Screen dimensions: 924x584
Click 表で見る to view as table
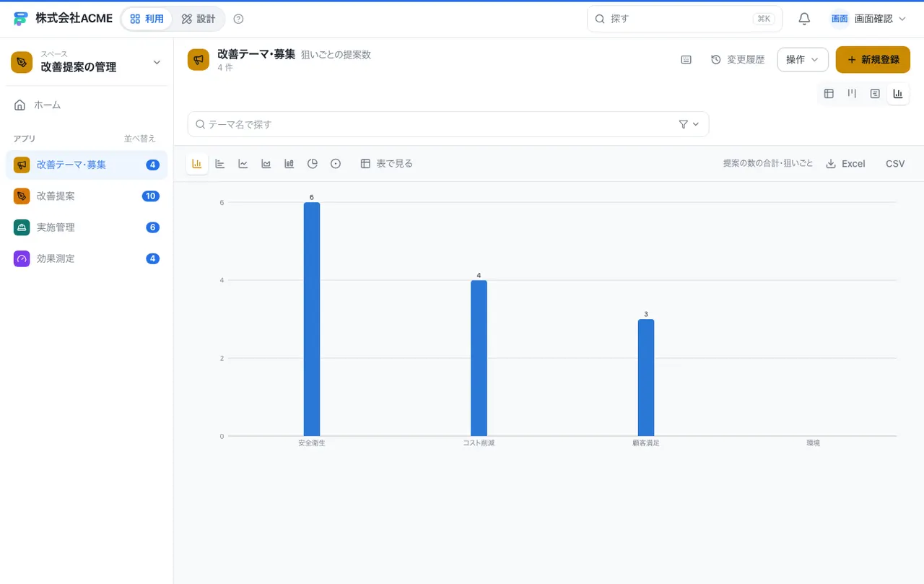[387, 164]
